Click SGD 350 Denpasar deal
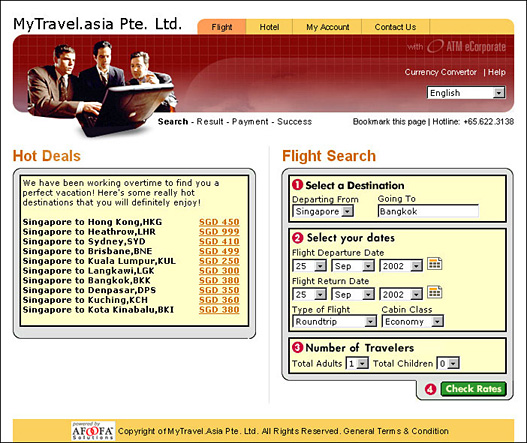527x443 pixels. tap(219, 290)
